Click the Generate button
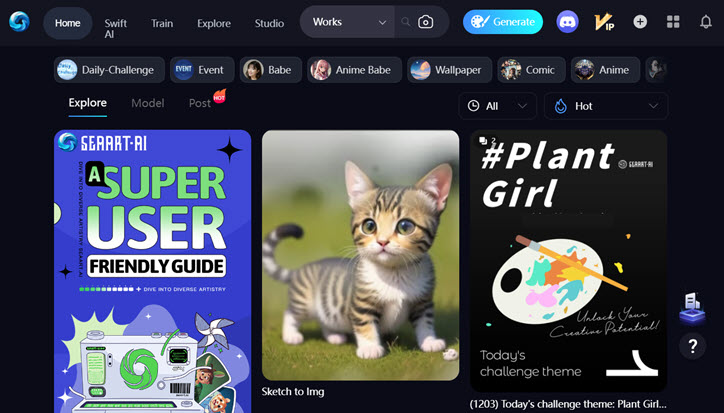This screenshot has height=413, width=724. (x=503, y=22)
